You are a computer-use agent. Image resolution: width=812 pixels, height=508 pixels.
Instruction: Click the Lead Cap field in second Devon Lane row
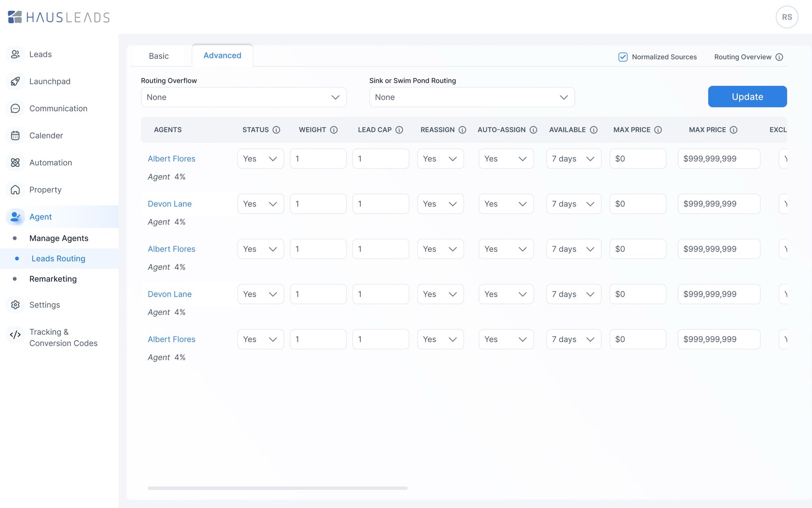pyautogui.click(x=381, y=294)
